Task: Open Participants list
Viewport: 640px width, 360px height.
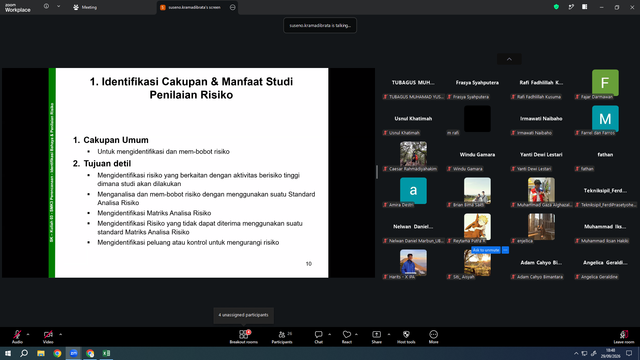Action: pyautogui.click(x=282, y=337)
